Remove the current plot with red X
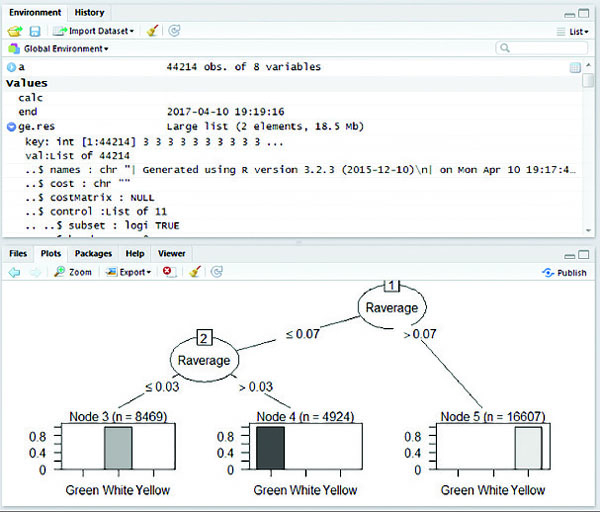Viewport: 600px width, 512px height. click(x=169, y=272)
